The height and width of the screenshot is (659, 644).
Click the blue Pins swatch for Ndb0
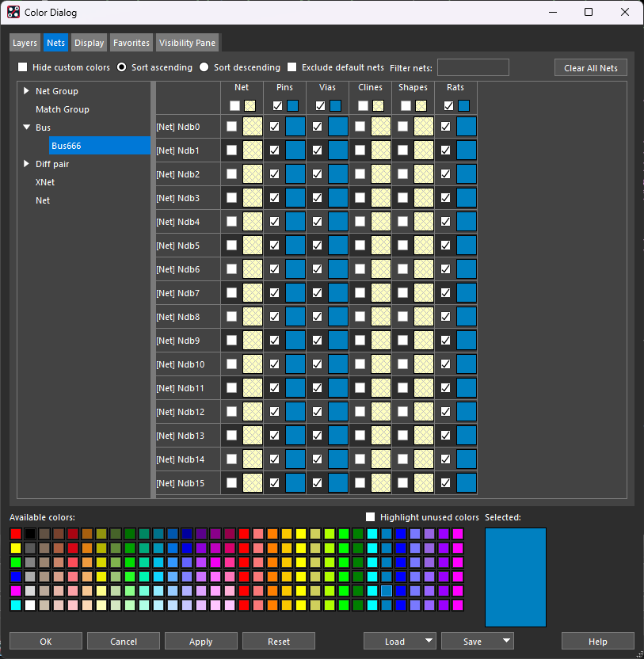tap(295, 127)
